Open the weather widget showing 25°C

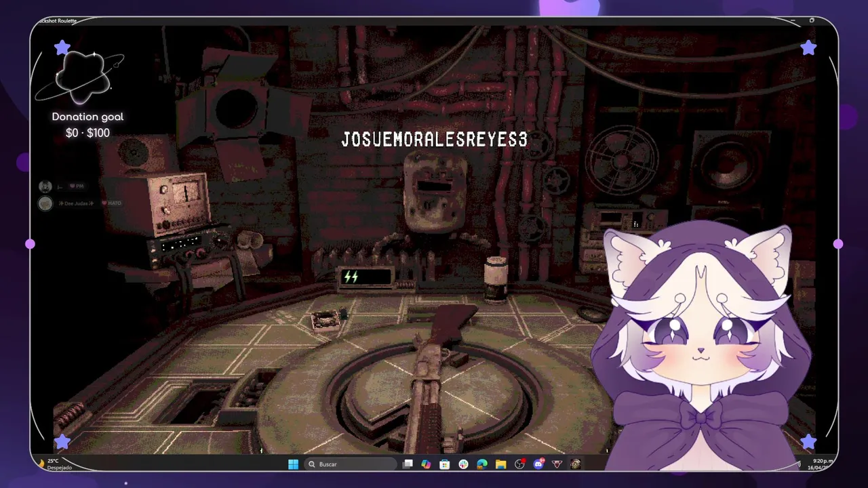(56, 464)
